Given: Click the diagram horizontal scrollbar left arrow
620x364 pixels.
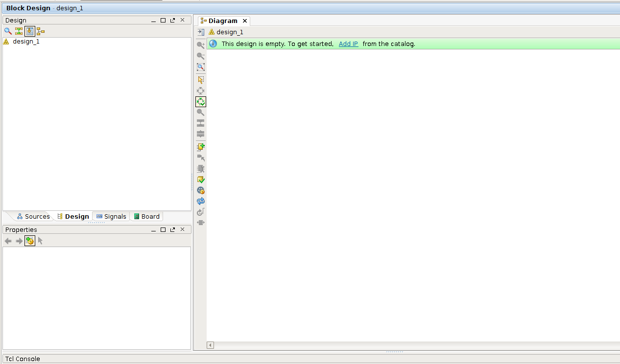Looking at the screenshot, I should coord(211,345).
